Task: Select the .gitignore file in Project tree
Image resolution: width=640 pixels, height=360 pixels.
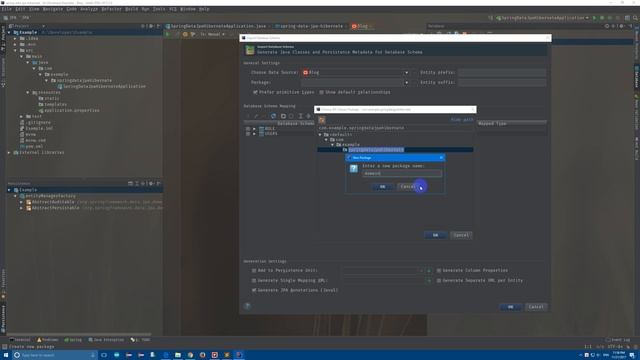Action: (x=38, y=122)
